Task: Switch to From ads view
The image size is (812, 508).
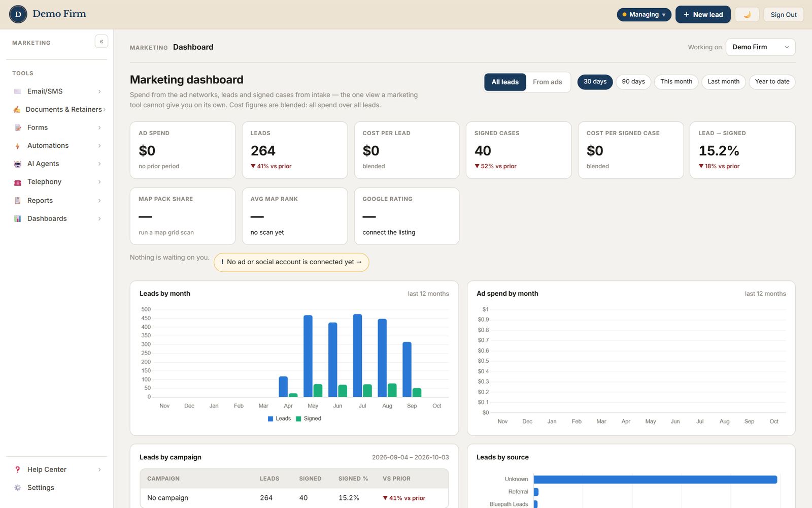Action: pyautogui.click(x=548, y=82)
